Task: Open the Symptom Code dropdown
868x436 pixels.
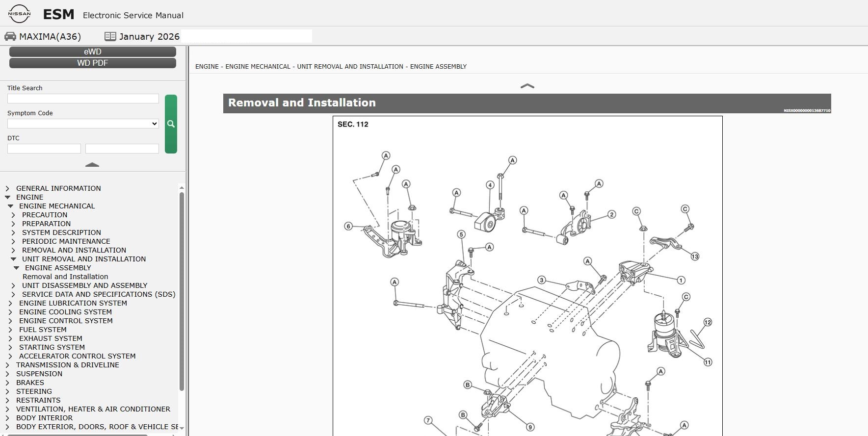Action: click(83, 124)
